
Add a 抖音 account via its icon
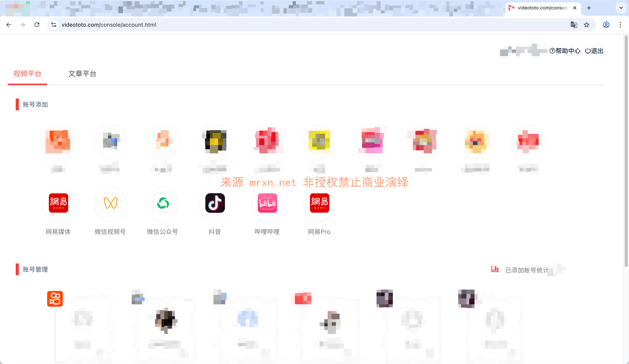click(x=215, y=203)
